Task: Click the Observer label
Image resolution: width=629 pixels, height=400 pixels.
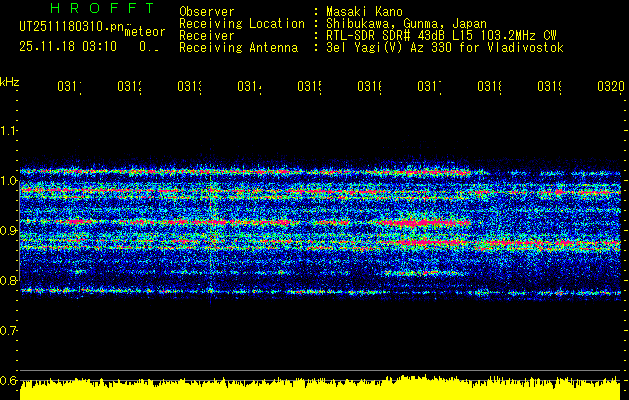Action: (207, 12)
